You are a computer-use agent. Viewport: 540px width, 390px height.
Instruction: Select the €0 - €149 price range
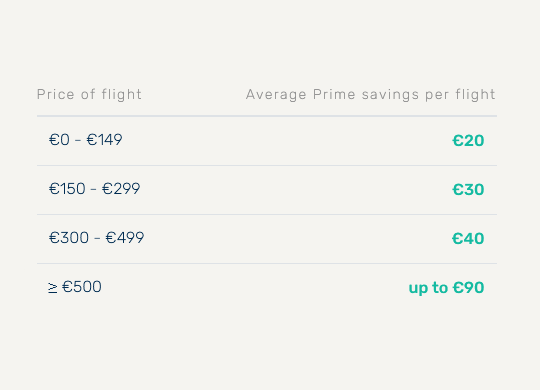click(x=85, y=140)
